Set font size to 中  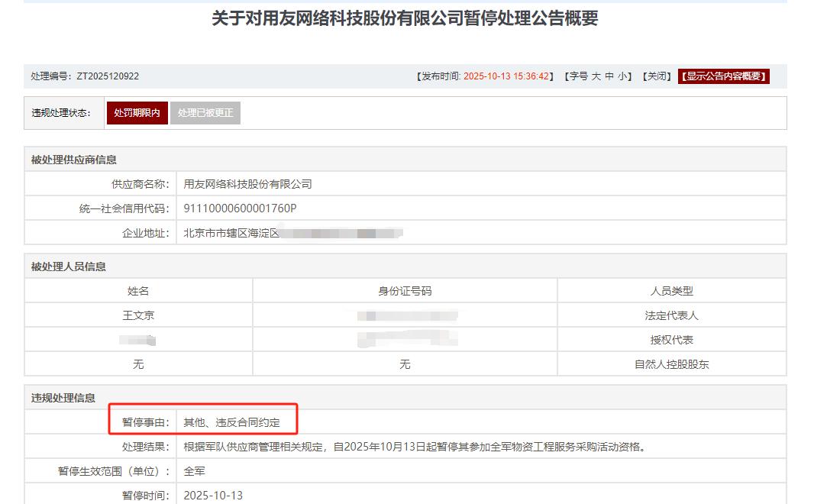tap(609, 76)
